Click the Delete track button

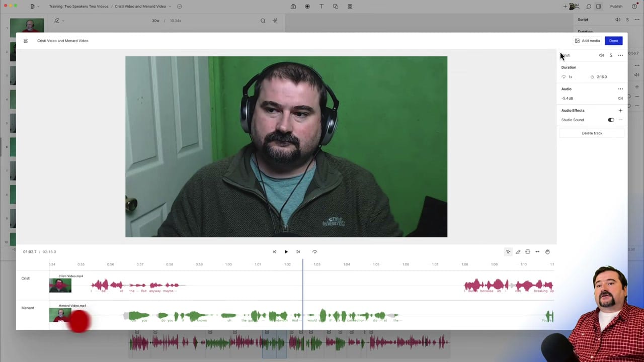point(592,133)
